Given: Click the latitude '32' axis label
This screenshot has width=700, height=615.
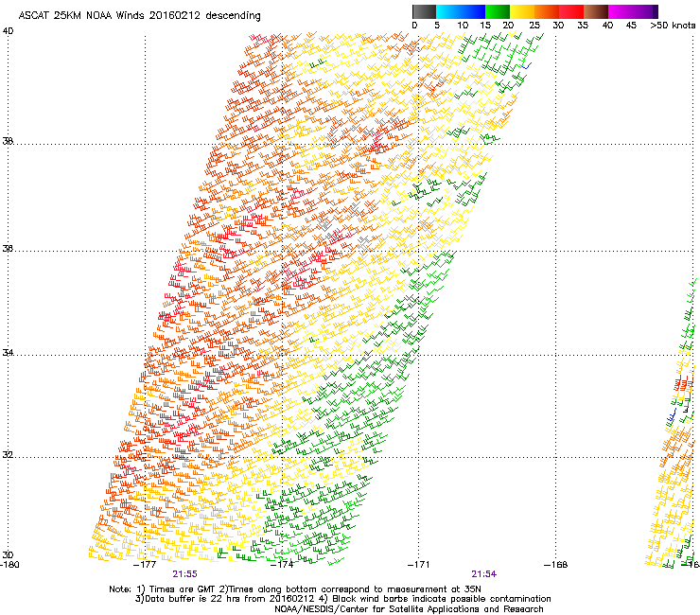Looking at the screenshot, I should pyautogui.click(x=8, y=455).
